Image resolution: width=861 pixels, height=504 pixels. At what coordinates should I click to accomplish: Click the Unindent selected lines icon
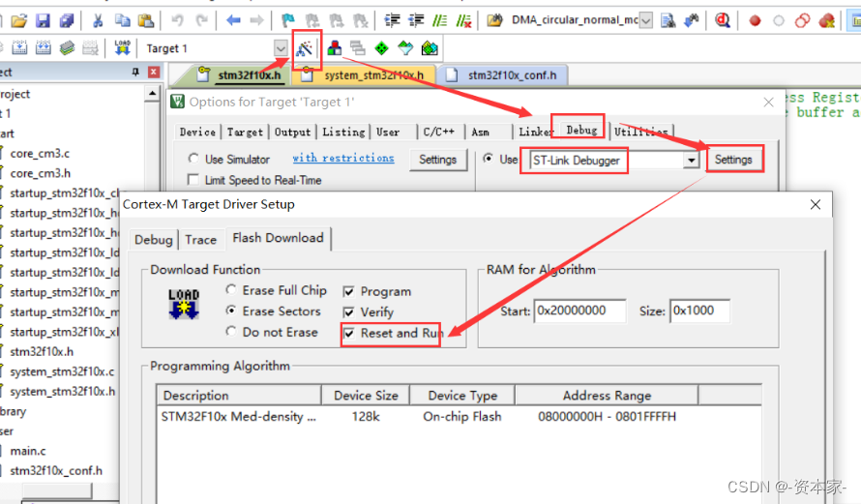[416, 21]
